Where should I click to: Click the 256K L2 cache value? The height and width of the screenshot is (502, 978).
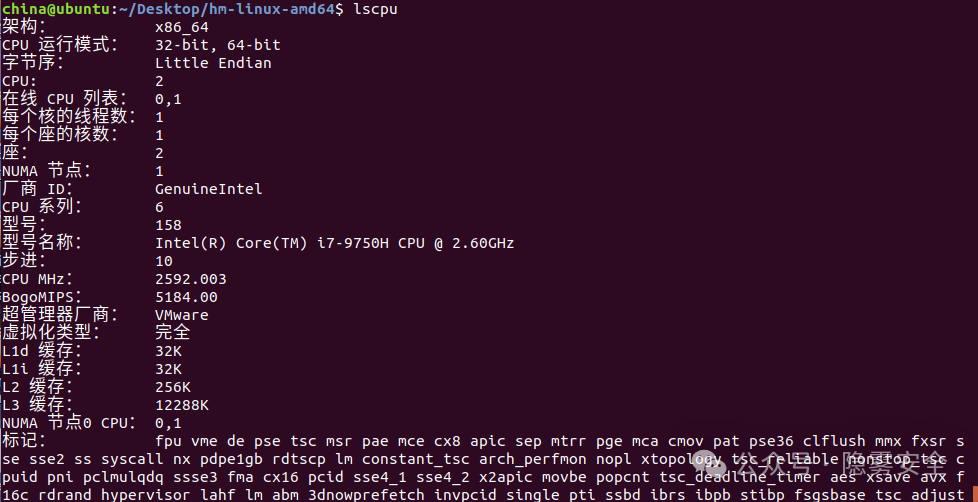173,387
